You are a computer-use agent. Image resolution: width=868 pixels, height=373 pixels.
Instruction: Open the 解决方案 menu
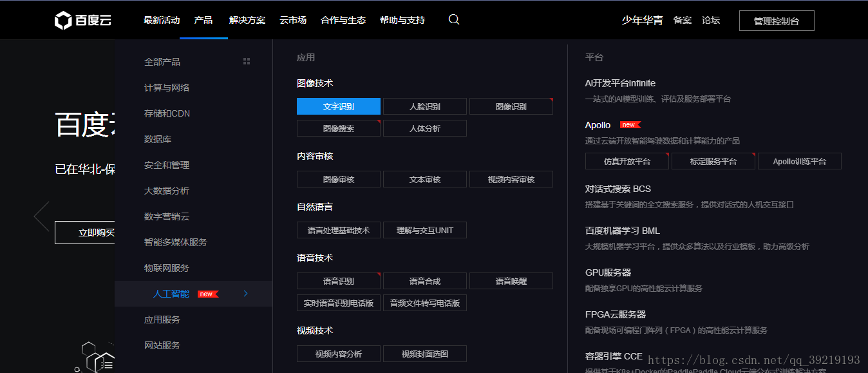click(247, 20)
